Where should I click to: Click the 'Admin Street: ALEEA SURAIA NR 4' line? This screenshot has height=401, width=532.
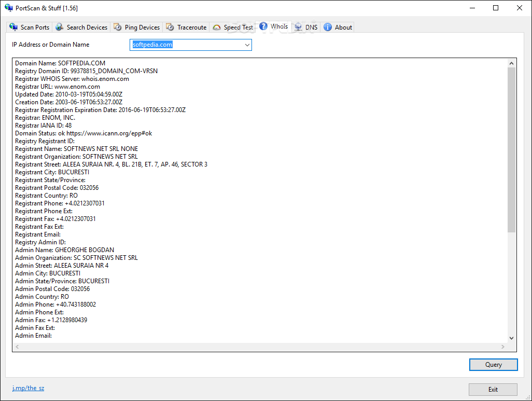62,266
